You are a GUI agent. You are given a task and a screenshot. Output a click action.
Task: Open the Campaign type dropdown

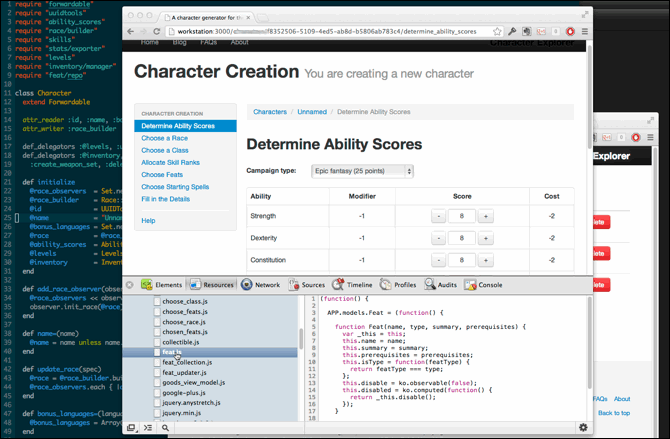tap(362, 171)
